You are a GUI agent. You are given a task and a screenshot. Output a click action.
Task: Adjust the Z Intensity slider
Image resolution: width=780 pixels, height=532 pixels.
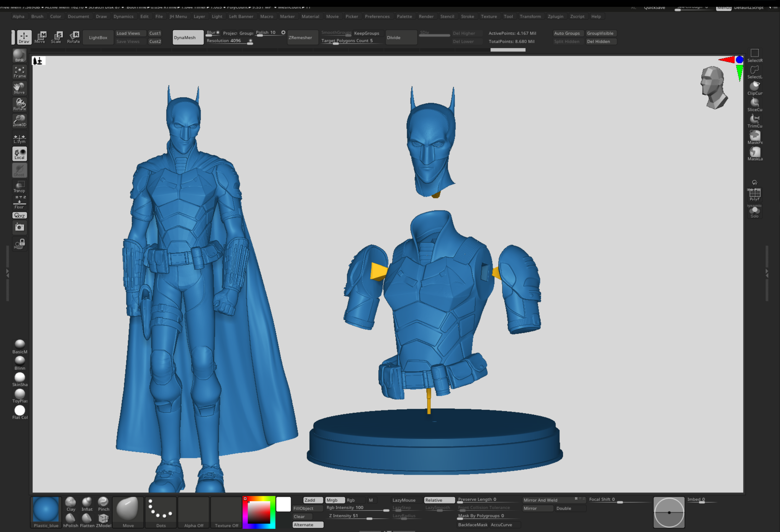(358, 516)
